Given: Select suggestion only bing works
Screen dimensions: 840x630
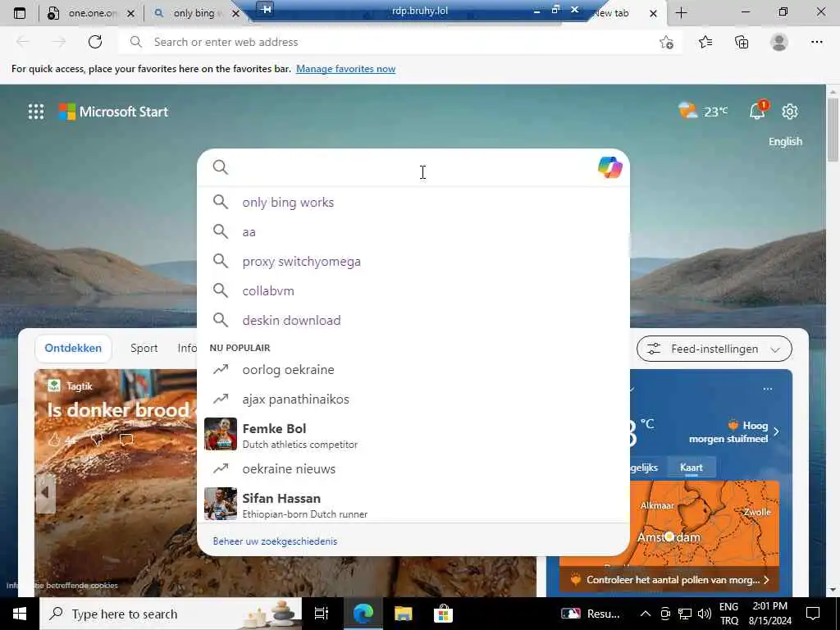Looking at the screenshot, I should click(413, 202).
